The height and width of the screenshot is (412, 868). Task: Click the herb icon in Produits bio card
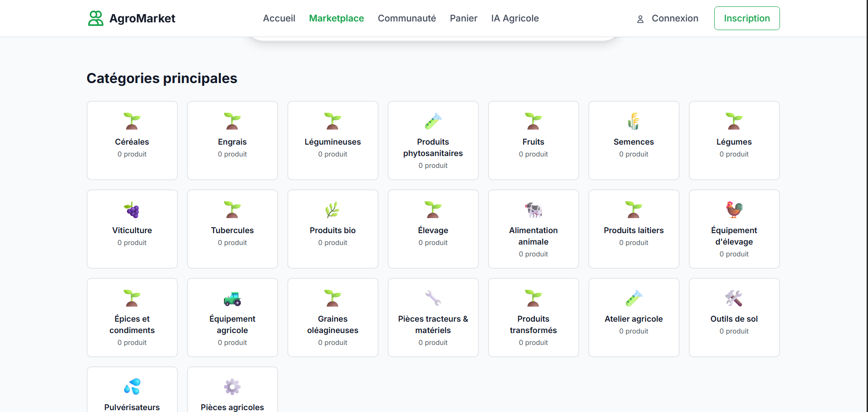pyautogui.click(x=333, y=210)
